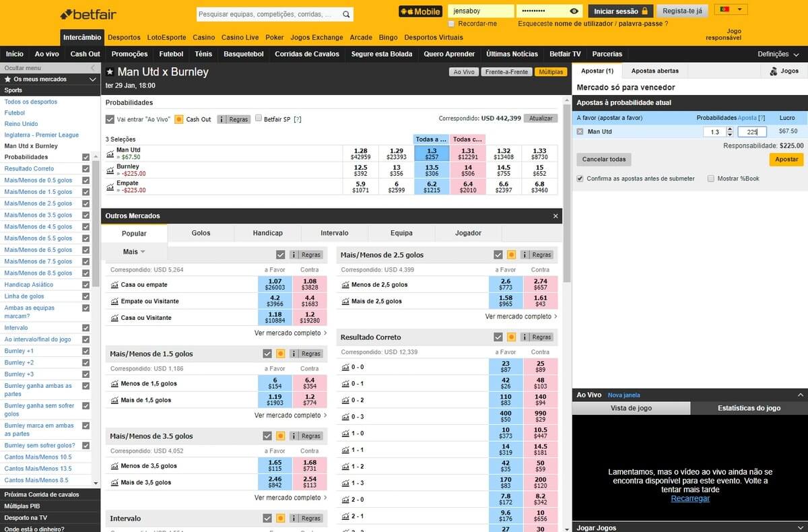Open graph icon for Mais de 1,5 golos
This screenshot has height=532, width=808.
[114, 400]
